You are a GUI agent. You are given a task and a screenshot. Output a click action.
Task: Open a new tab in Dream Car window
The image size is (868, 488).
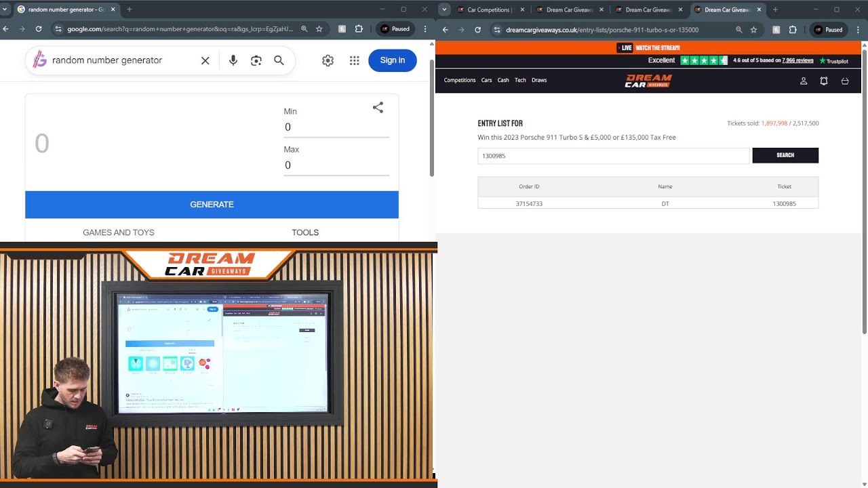(x=775, y=9)
